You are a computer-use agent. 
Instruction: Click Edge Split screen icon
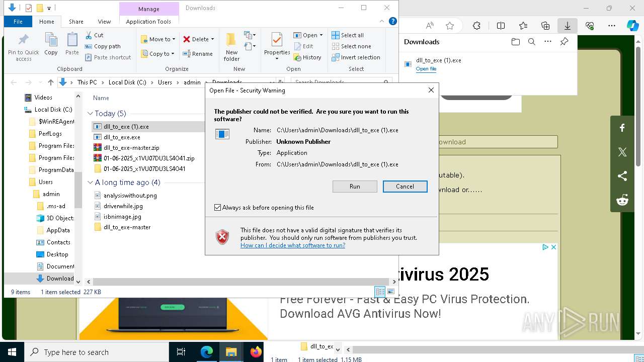pos(501,26)
